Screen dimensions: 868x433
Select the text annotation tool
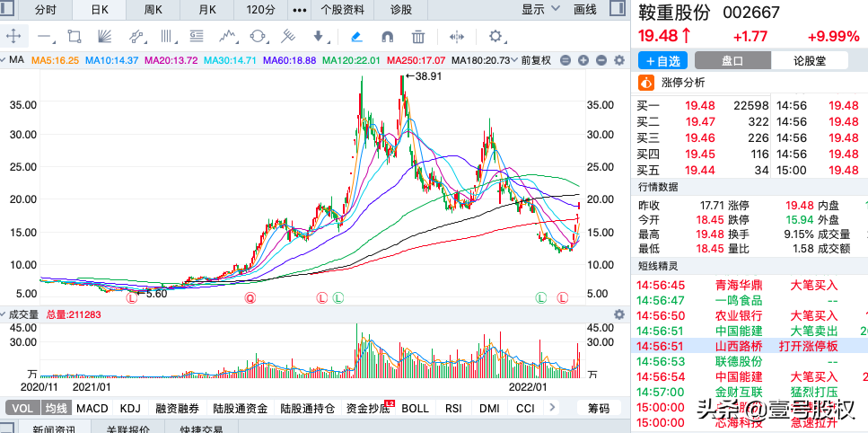[196, 37]
